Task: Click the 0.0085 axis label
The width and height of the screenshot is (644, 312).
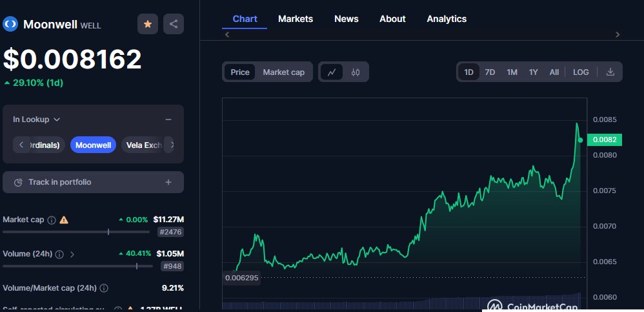Action: tap(605, 120)
